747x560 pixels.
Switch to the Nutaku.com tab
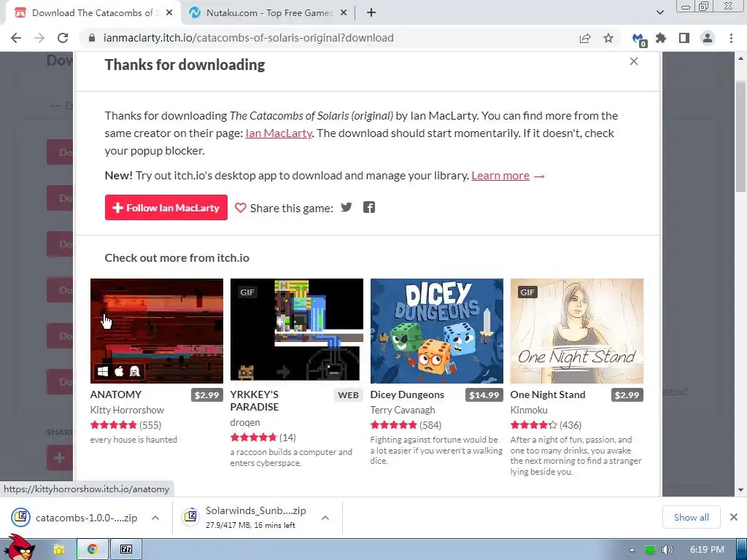[268, 13]
